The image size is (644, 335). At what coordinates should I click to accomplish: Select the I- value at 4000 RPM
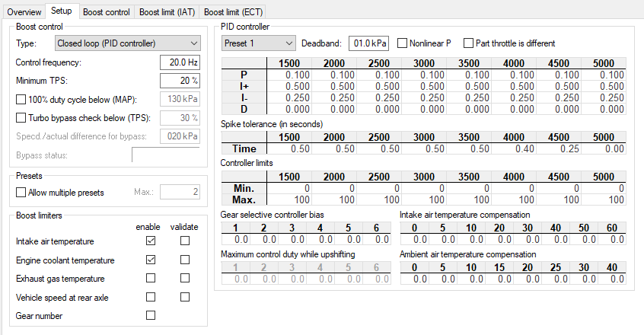(x=513, y=97)
